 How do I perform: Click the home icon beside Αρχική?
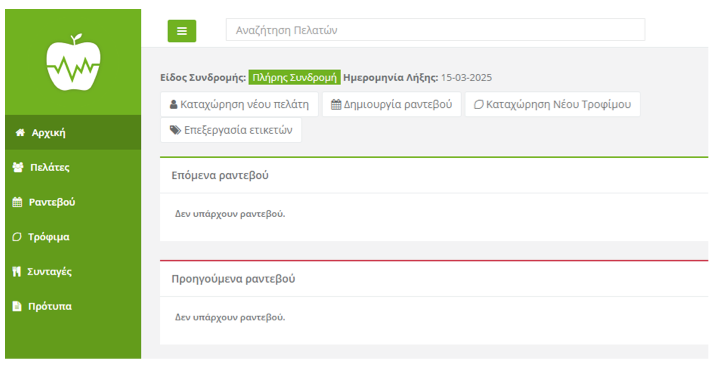[20, 132]
